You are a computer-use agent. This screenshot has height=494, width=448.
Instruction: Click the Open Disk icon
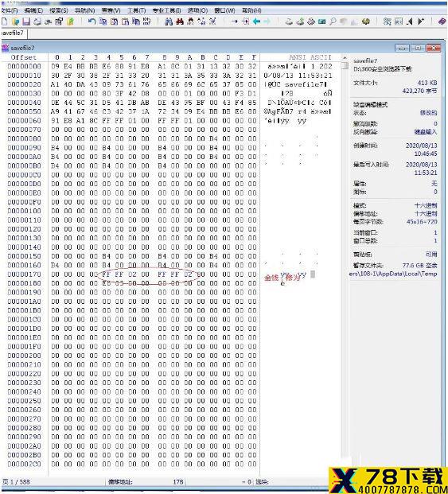tap(289, 21)
